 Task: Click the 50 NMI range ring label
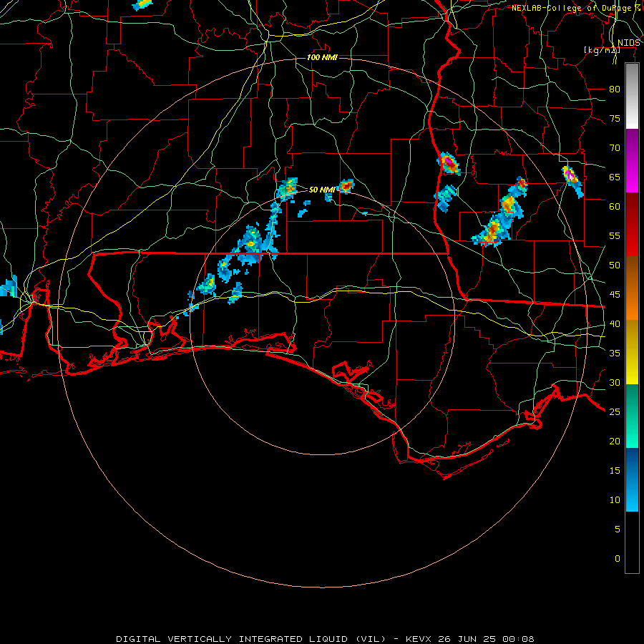pyautogui.click(x=322, y=190)
